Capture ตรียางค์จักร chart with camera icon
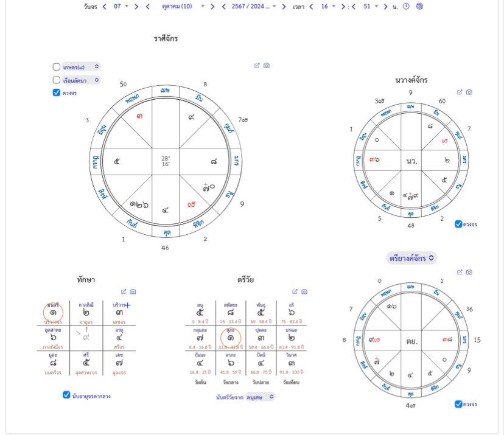 pyautogui.click(x=469, y=272)
